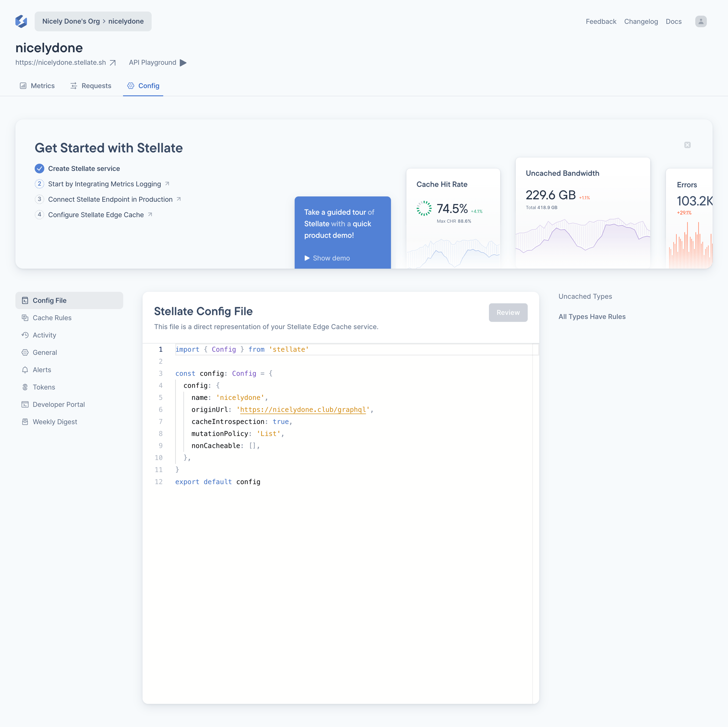Click the Uncached Bandwidth card
Viewport: 728px width, 727px height.
[x=583, y=213]
